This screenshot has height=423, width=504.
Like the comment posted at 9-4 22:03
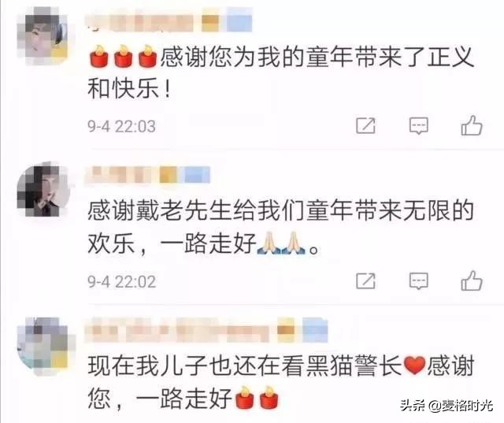[472, 125]
